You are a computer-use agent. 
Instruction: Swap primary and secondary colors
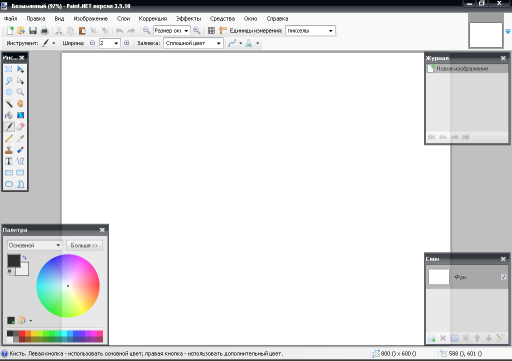(x=25, y=257)
